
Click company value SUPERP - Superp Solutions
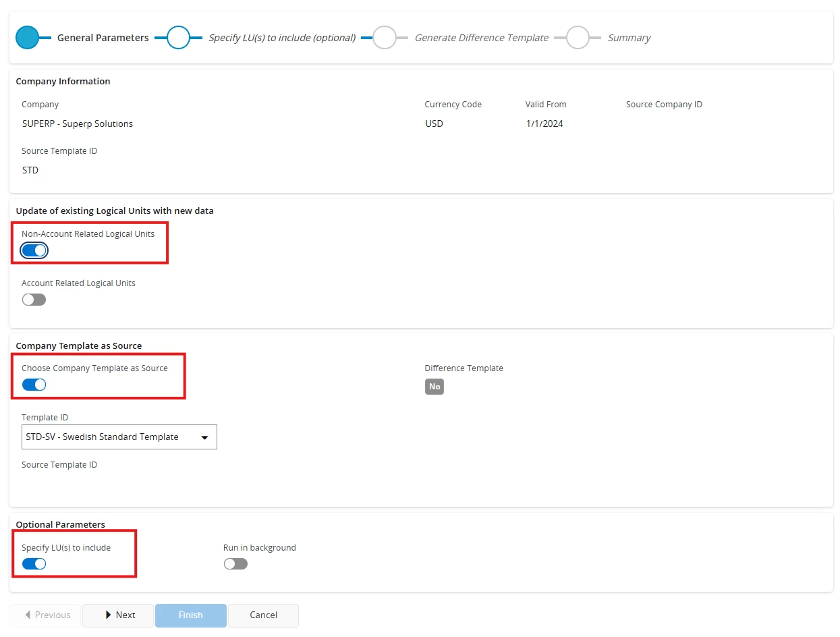78,124
